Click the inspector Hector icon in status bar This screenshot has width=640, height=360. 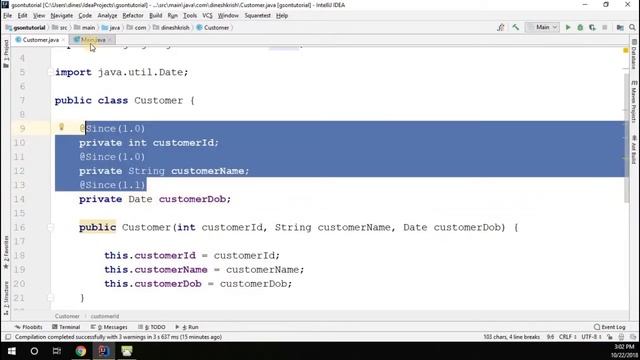pos(621,337)
